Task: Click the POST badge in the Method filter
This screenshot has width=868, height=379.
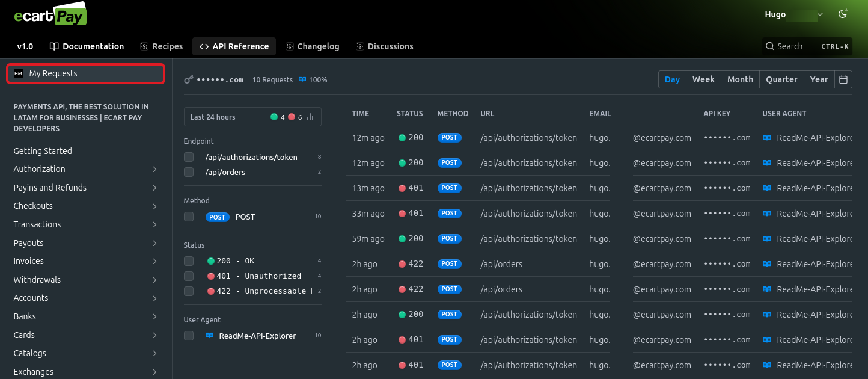Action: [218, 217]
